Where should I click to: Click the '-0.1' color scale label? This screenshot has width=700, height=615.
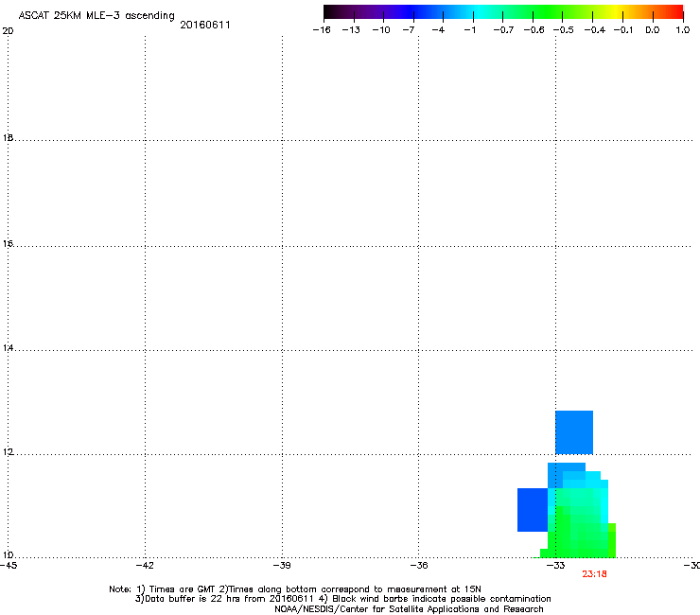coord(623,30)
